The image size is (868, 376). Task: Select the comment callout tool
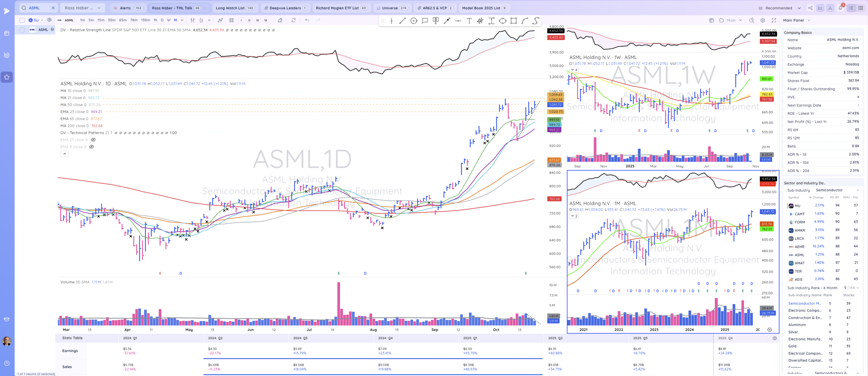tap(425, 21)
